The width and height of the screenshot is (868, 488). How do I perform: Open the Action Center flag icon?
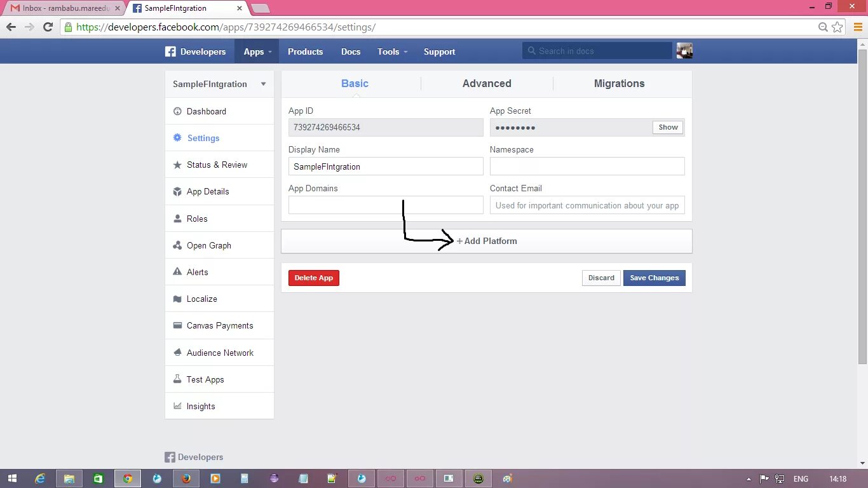click(x=764, y=478)
